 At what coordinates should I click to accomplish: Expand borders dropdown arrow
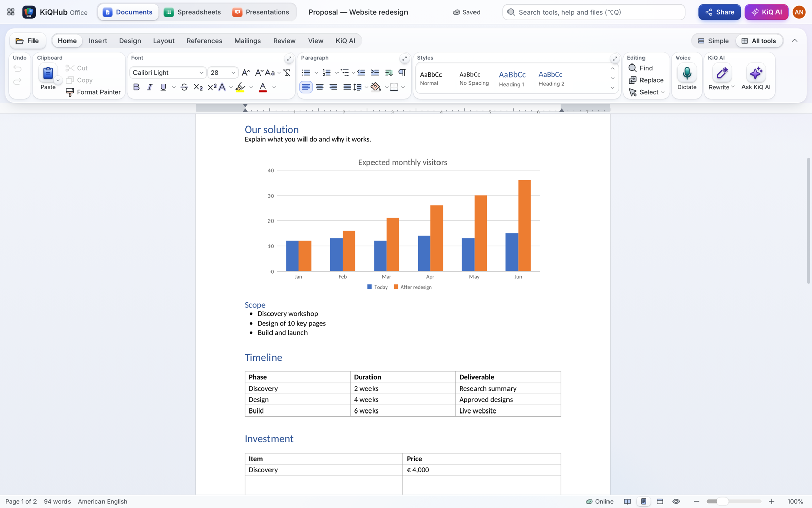[x=403, y=87]
